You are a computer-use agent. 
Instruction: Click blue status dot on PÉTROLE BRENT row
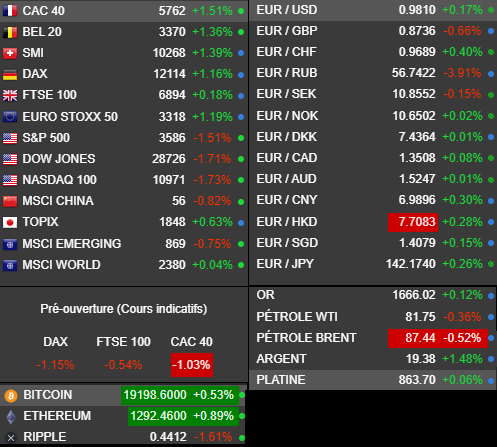click(491, 338)
